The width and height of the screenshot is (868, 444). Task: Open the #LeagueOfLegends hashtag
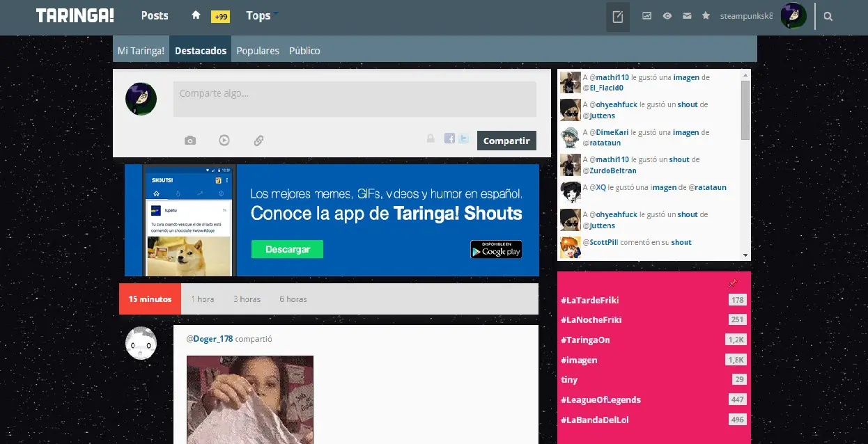click(x=600, y=400)
